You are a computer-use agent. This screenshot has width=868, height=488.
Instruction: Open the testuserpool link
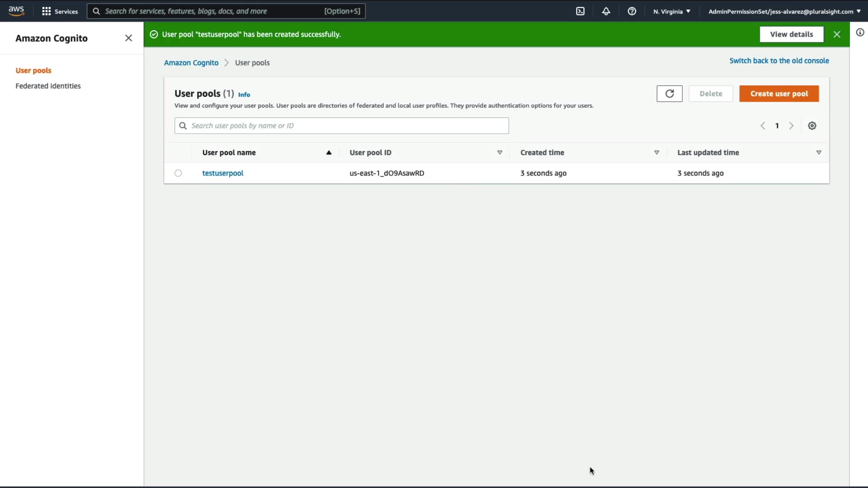[x=222, y=173]
